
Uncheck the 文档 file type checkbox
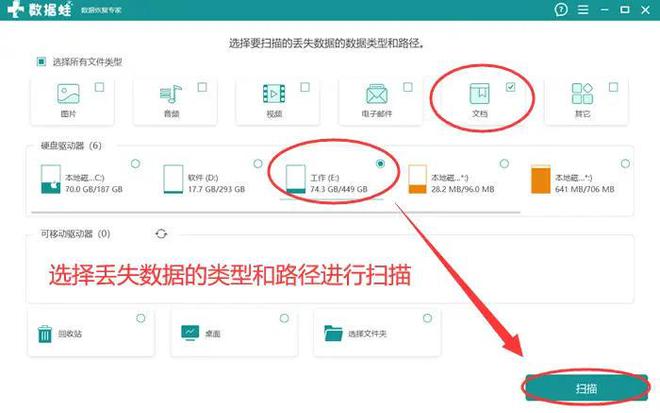(x=511, y=87)
